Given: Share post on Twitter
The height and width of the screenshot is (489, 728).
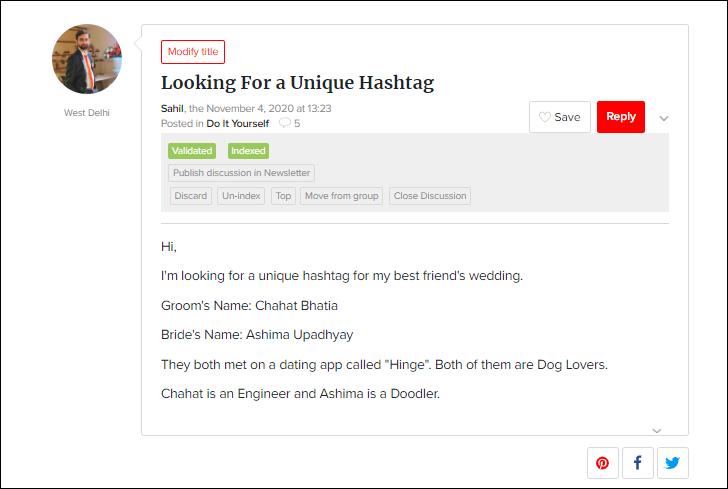Looking at the screenshot, I should [673, 463].
